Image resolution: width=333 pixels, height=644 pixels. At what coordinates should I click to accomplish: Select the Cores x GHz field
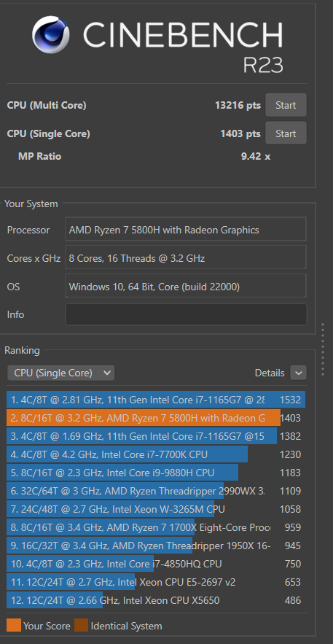[186, 258]
